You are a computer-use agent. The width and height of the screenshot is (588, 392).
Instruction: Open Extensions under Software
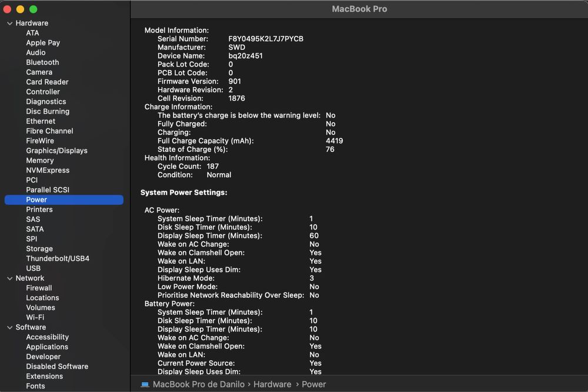(44, 376)
